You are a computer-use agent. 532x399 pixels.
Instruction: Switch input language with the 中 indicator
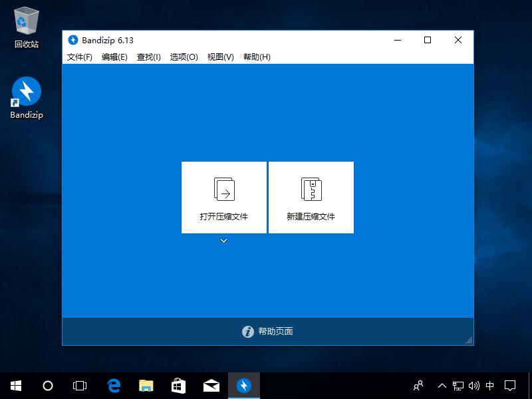[491, 386]
